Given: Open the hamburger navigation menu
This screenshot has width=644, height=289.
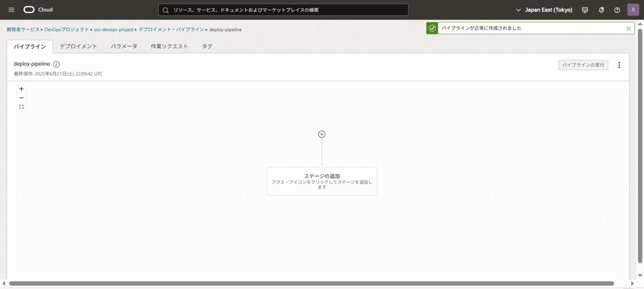Looking at the screenshot, I should [x=11, y=10].
